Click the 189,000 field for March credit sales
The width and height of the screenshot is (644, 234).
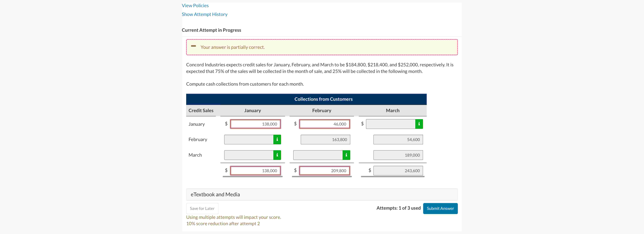pyautogui.click(x=398, y=155)
